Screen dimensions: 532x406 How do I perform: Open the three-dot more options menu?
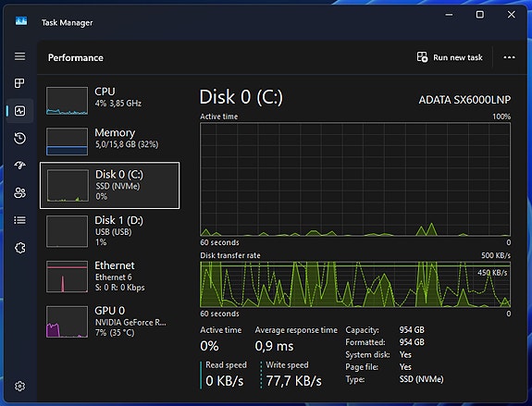pyautogui.click(x=509, y=57)
